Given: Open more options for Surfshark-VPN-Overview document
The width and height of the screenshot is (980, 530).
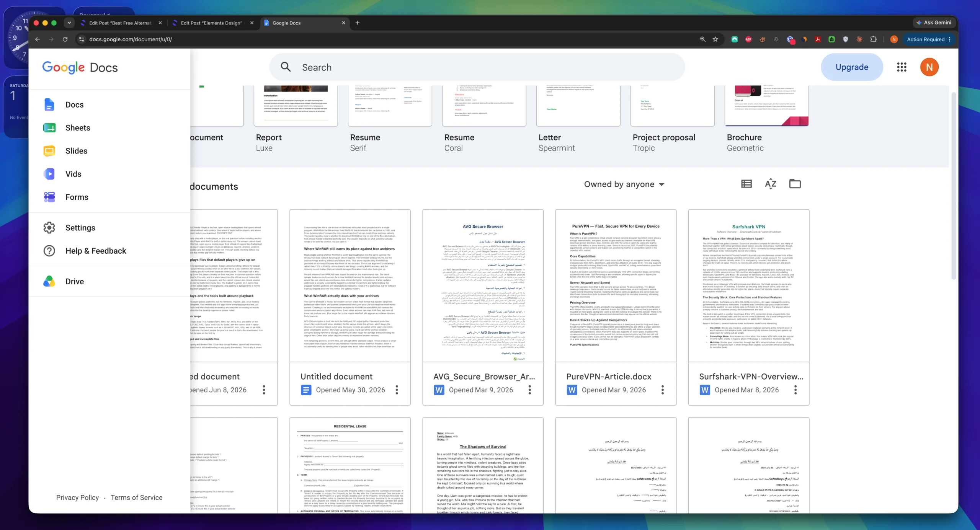Looking at the screenshot, I should tap(795, 390).
